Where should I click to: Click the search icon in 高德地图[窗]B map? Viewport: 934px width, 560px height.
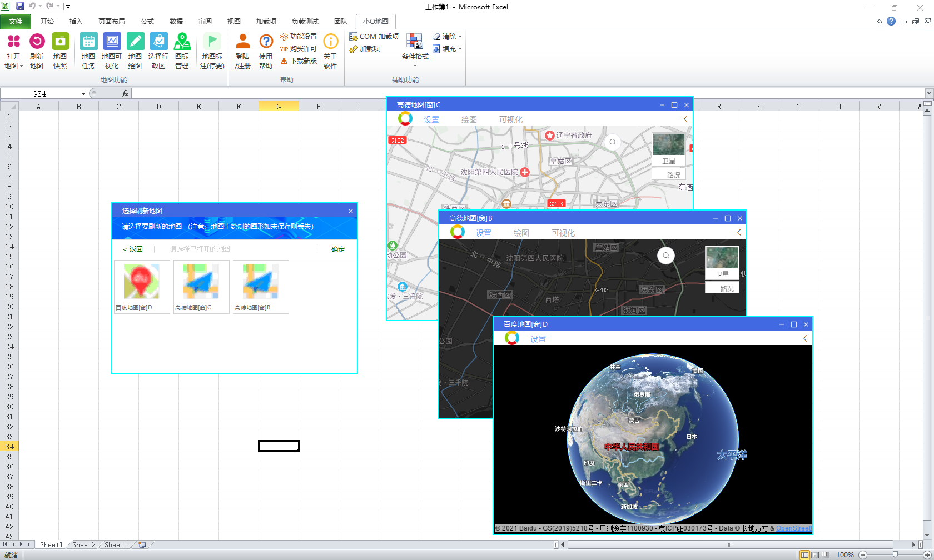(666, 256)
